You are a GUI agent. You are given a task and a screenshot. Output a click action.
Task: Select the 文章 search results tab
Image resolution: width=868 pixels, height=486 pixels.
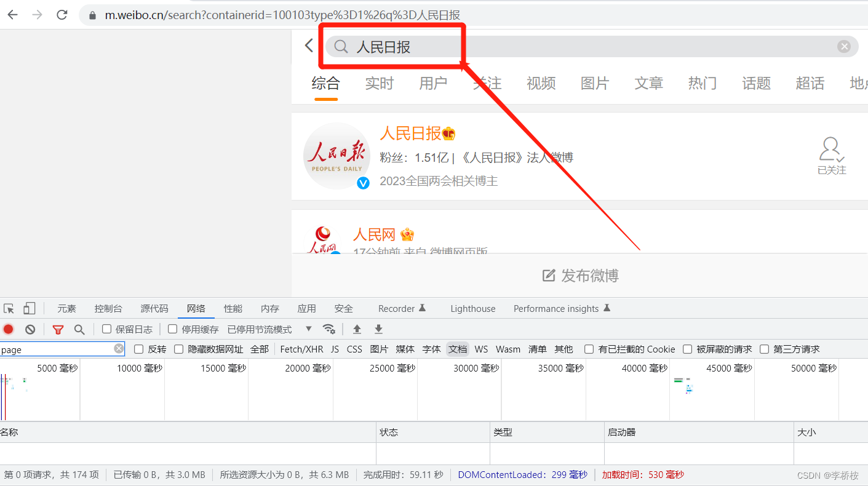coord(649,84)
